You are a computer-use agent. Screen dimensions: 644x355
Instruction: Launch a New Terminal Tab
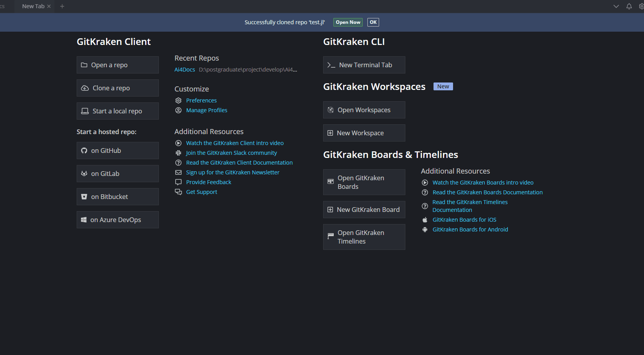(364, 65)
